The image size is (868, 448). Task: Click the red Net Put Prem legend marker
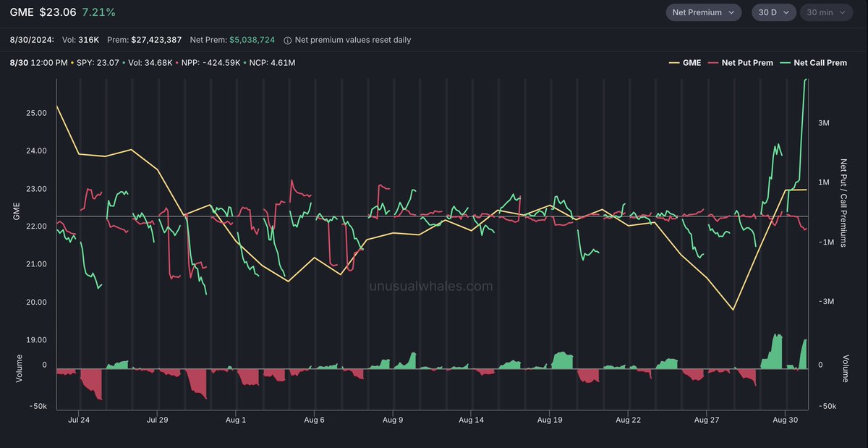coord(712,62)
